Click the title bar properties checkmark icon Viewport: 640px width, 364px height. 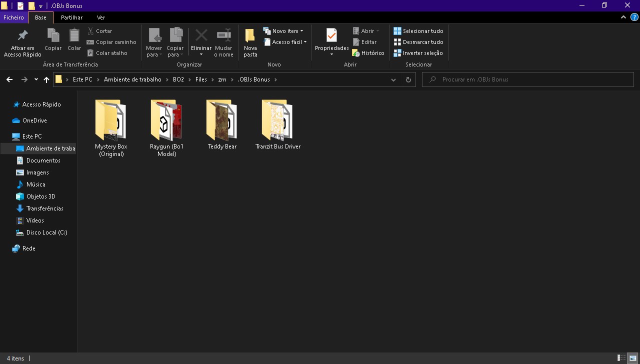click(x=20, y=6)
